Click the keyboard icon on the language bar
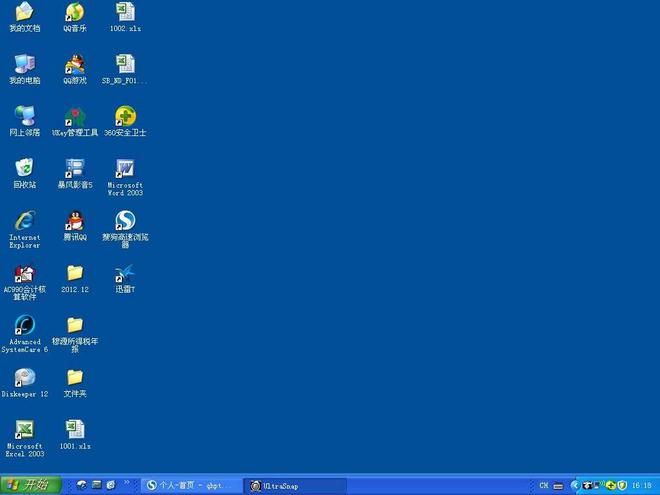The image size is (660, 495). pyautogui.click(x=558, y=486)
